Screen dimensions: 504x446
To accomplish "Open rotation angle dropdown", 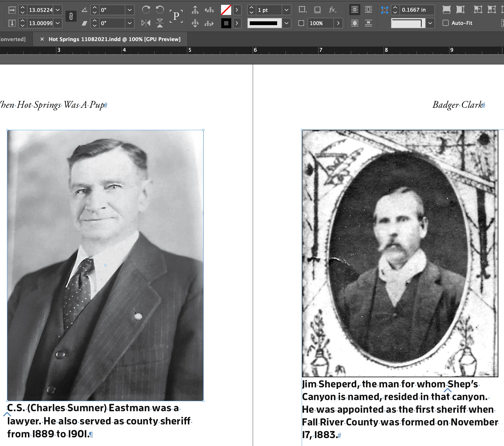I will point(129,10).
